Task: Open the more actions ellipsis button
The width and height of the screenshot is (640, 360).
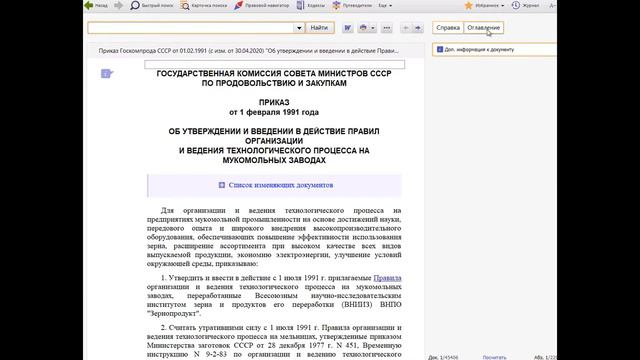Action: [387, 28]
